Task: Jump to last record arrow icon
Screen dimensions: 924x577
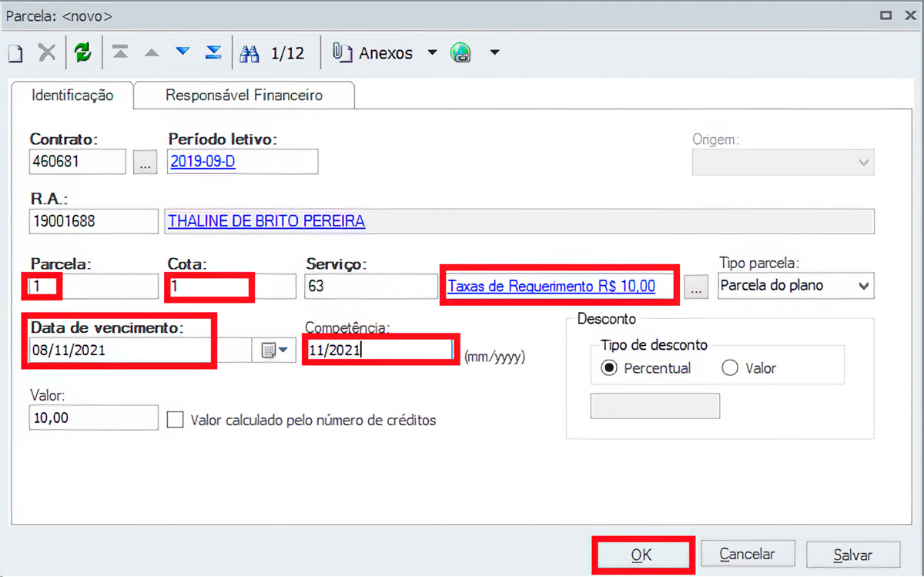Action: tap(213, 53)
